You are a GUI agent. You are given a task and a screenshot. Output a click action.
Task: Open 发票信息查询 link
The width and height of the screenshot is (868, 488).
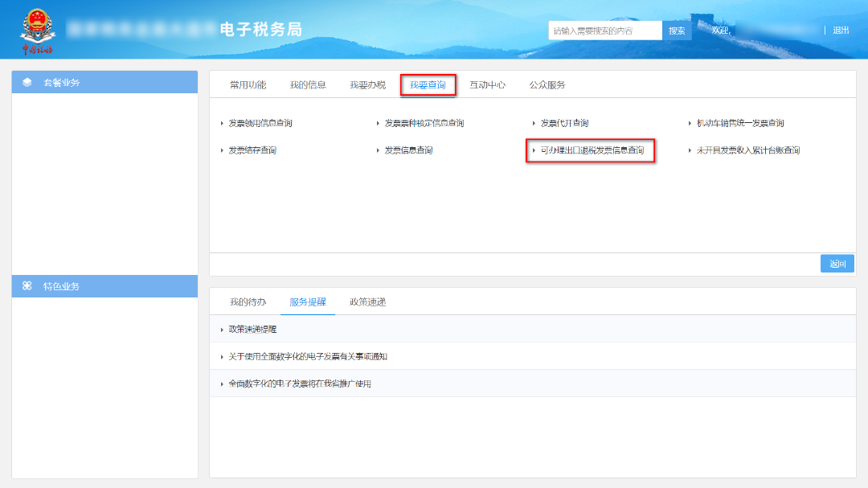coord(408,150)
